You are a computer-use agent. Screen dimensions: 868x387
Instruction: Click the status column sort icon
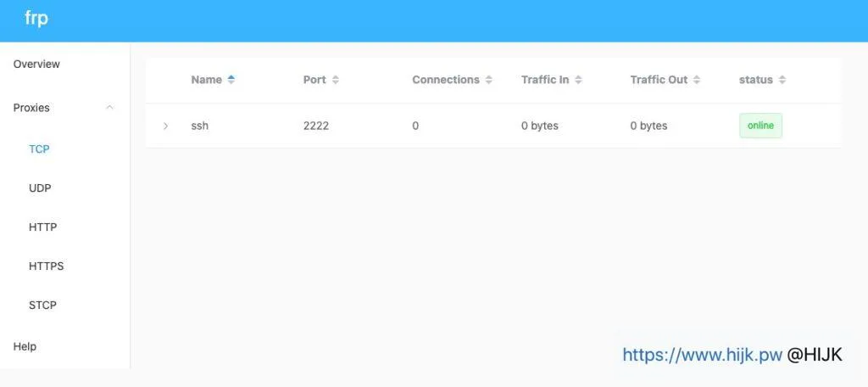[782, 80]
